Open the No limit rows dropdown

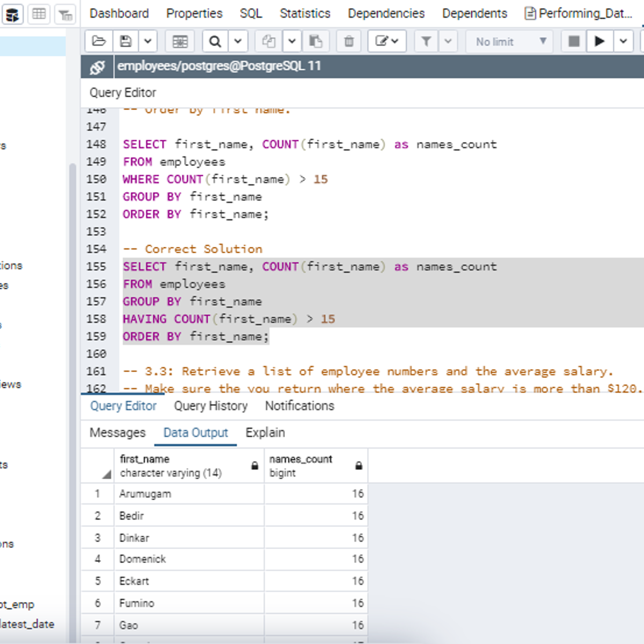click(x=510, y=41)
